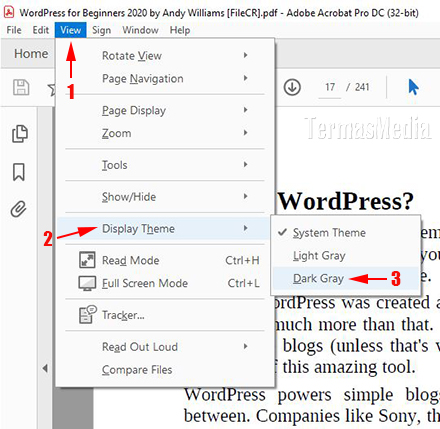This screenshot has height=429, width=440.
Task: Open the Help menu
Action: pos(180,30)
